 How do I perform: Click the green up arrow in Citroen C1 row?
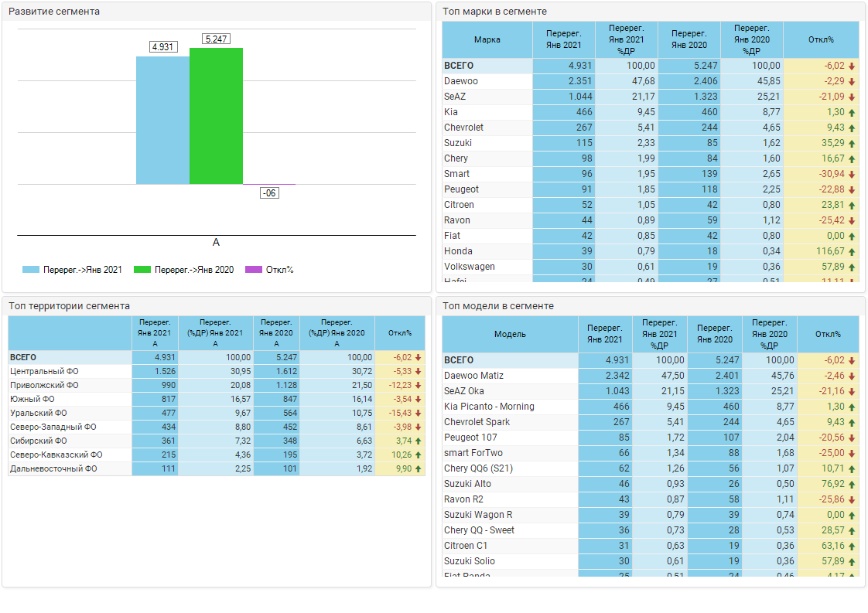tap(852, 546)
